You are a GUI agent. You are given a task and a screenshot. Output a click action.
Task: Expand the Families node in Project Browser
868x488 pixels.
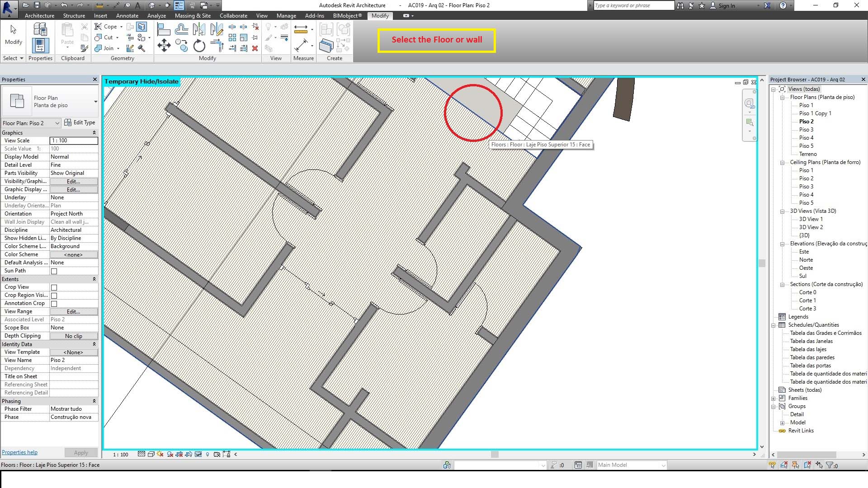click(774, 399)
